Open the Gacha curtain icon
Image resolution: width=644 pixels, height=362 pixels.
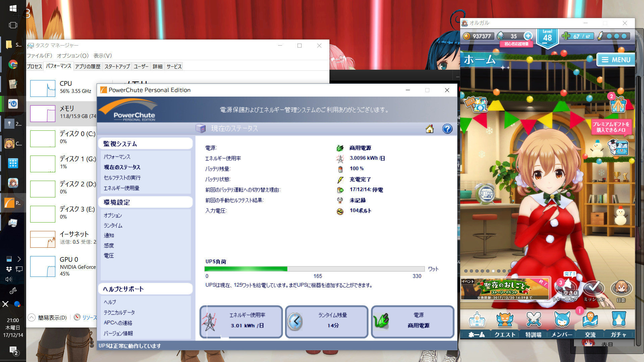(619, 319)
